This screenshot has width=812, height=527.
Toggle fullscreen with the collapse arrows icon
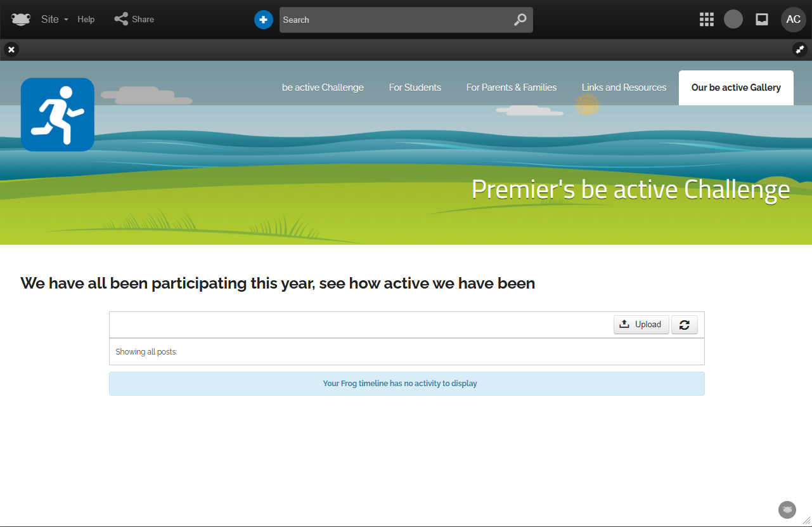[799, 49]
